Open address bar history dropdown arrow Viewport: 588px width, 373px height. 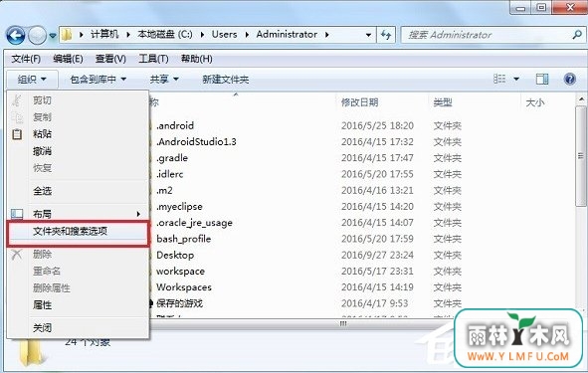pyautogui.click(x=369, y=35)
